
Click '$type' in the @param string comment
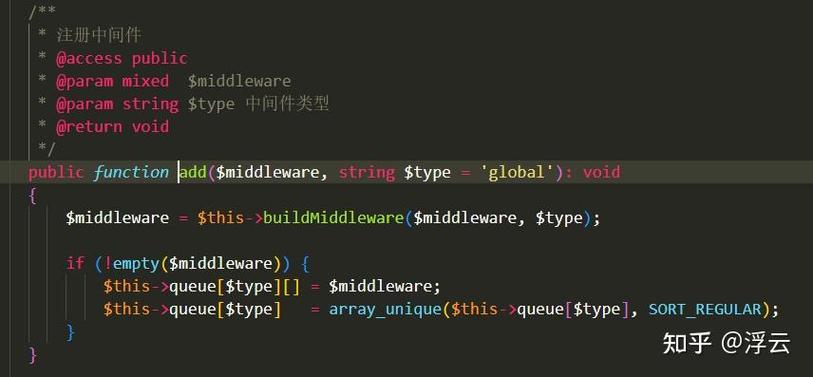click(x=211, y=104)
